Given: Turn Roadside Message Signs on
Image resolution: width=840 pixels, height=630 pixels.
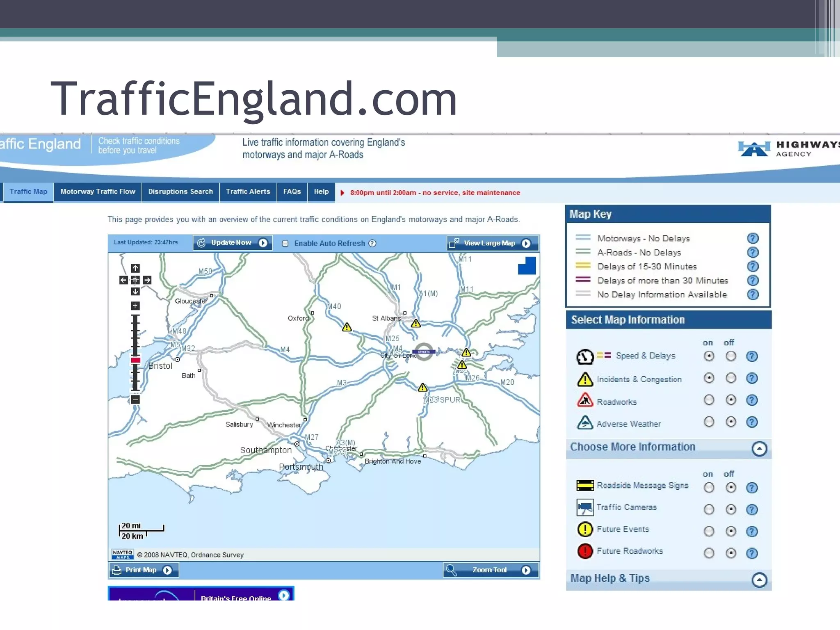Looking at the screenshot, I should point(709,488).
